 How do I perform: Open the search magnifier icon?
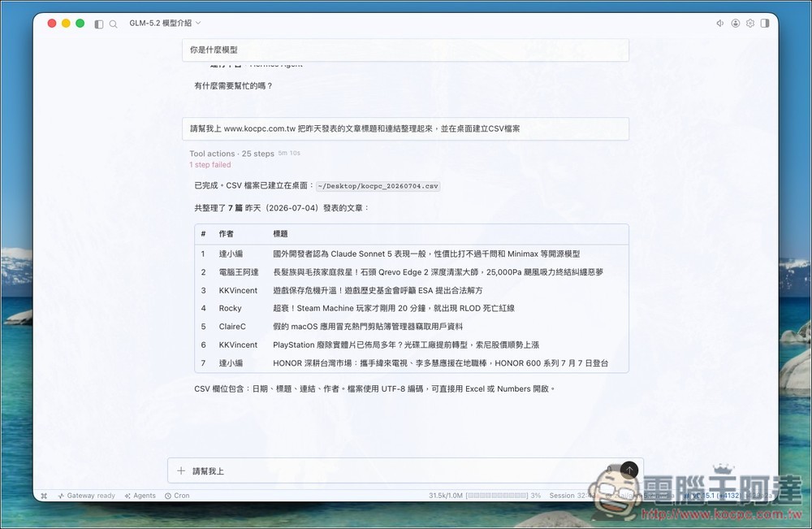coord(114,24)
